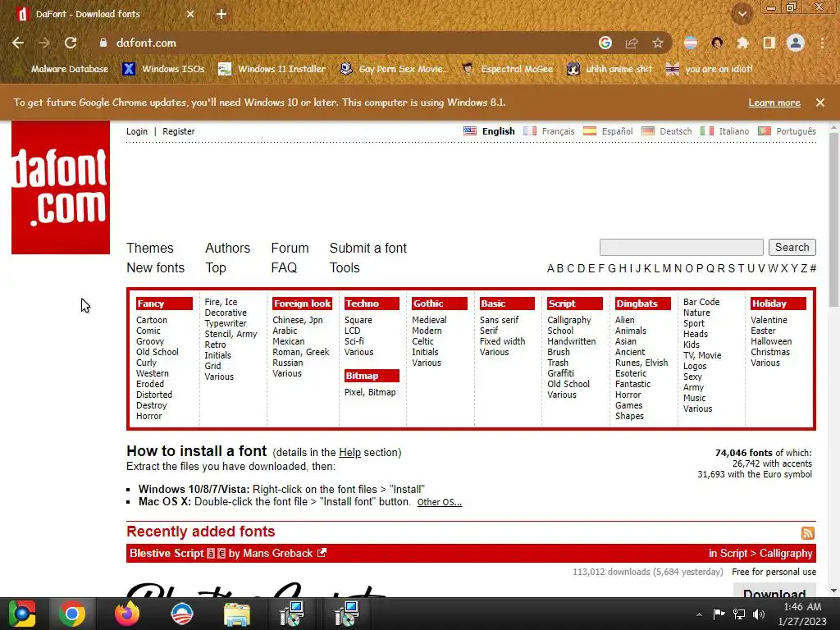The width and height of the screenshot is (840, 630).
Task: Bookmark this page with the star icon
Action: (658, 43)
